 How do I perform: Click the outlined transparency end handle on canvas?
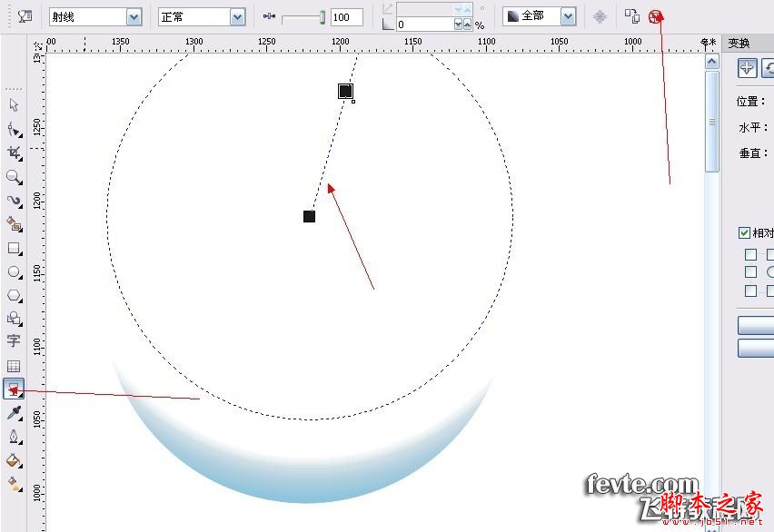345,91
